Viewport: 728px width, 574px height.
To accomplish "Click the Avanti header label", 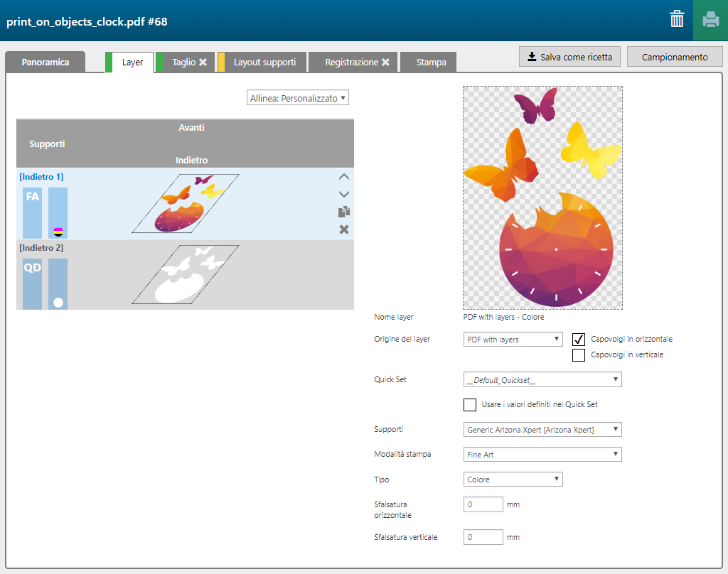I will pos(191,128).
